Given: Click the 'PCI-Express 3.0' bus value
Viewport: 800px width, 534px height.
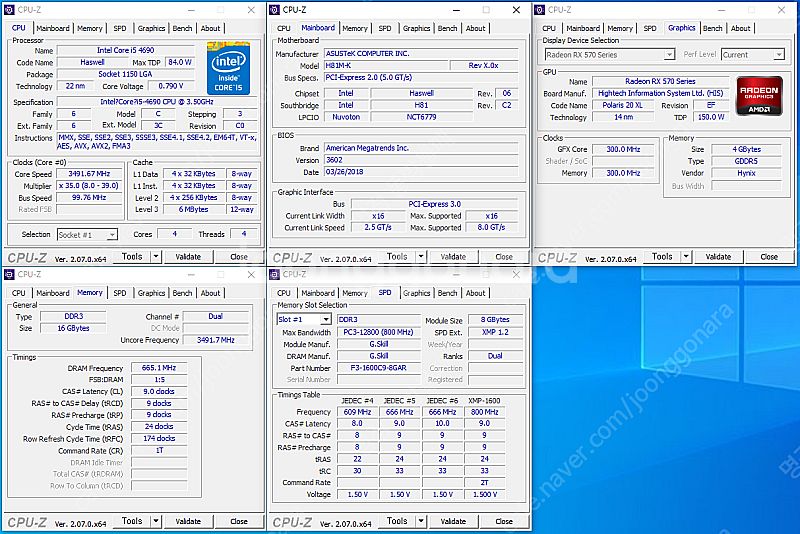Looking at the screenshot, I should pyautogui.click(x=434, y=204).
